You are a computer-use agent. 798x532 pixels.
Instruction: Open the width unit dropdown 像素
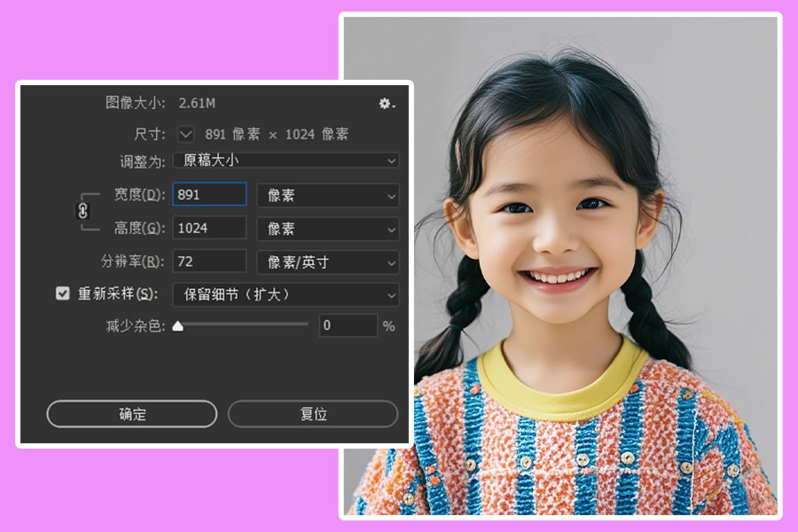(327, 195)
